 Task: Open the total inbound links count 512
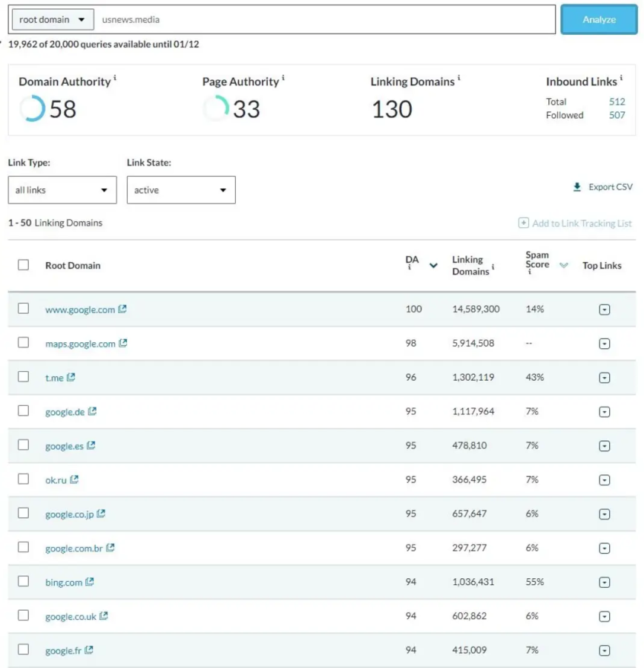point(617,102)
